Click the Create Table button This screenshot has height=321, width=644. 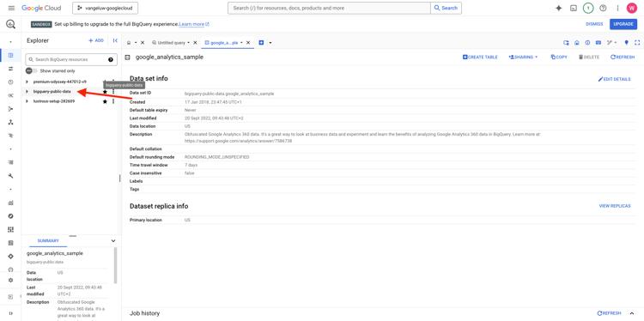pos(480,57)
